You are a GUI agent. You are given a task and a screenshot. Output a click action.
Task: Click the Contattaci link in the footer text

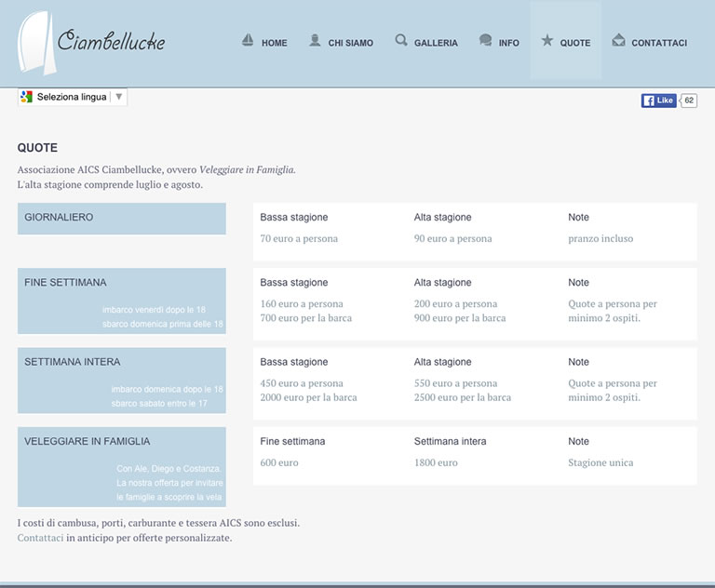tap(41, 538)
